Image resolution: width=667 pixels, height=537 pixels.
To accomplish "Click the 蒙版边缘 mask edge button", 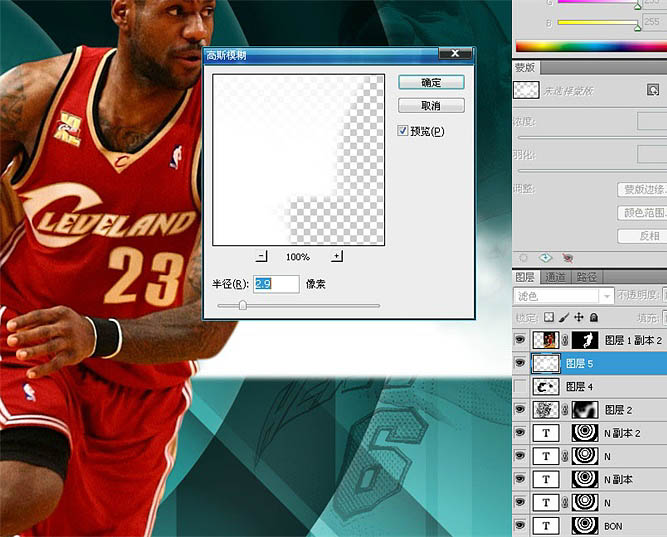I will [642, 189].
